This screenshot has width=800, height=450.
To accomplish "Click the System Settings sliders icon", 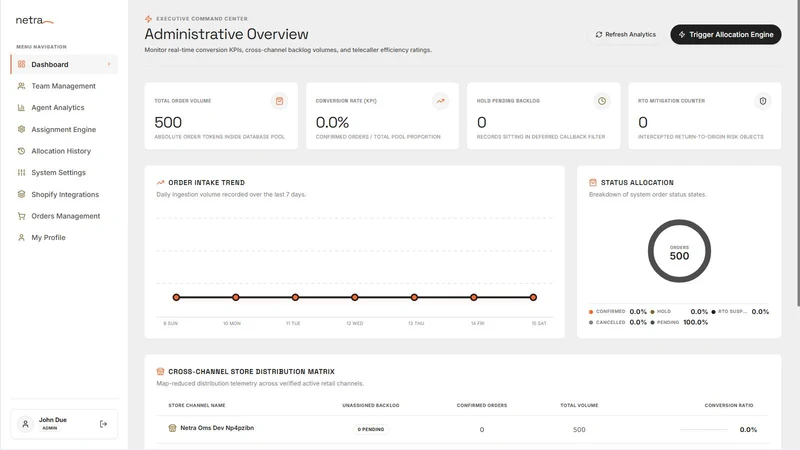I will tap(21, 172).
